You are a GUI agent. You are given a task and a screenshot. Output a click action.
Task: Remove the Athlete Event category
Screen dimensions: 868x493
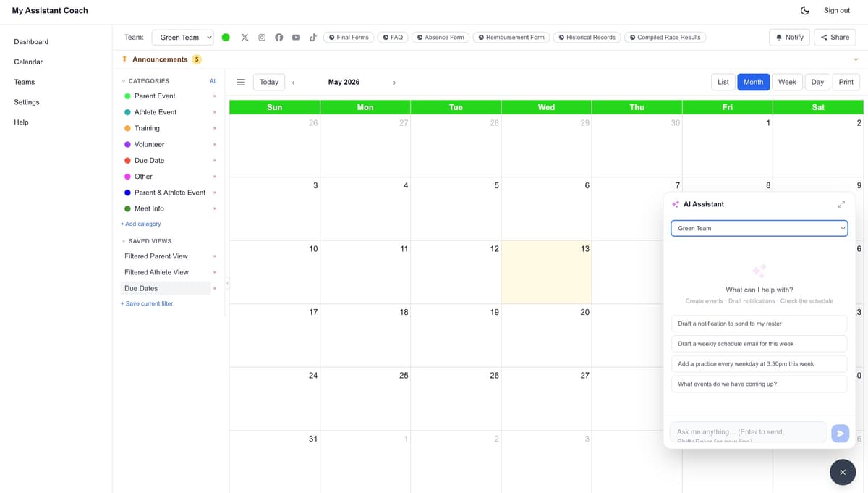(x=215, y=112)
